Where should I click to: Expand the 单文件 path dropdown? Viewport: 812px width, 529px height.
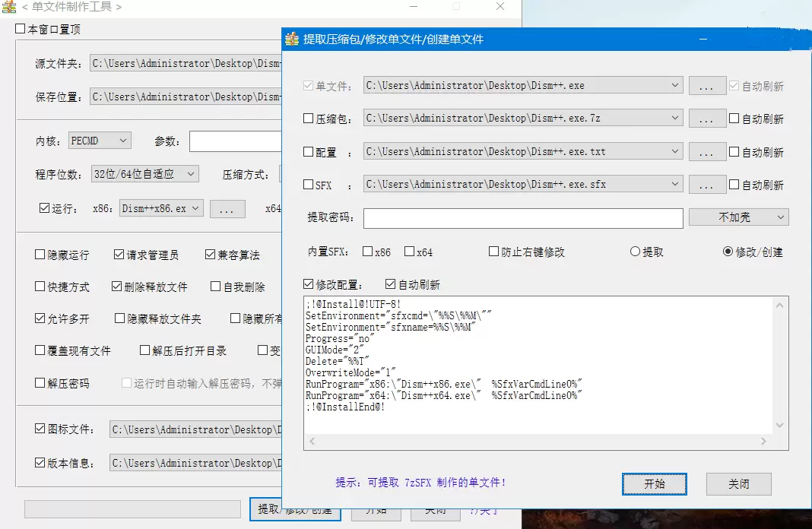coord(675,85)
